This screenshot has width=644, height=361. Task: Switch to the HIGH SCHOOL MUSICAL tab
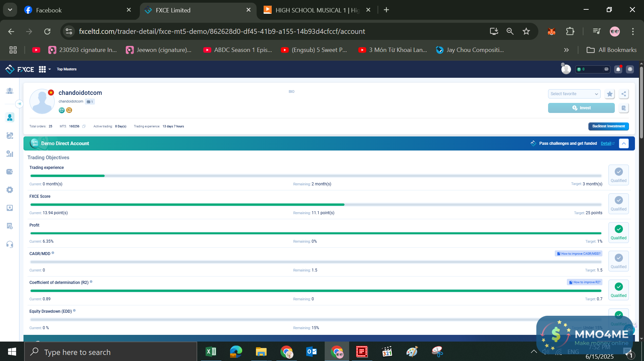317,10
